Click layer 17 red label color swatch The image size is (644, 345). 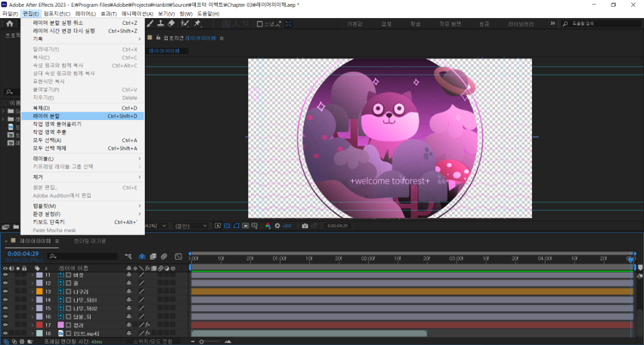pyautogui.click(x=39, y=325)
